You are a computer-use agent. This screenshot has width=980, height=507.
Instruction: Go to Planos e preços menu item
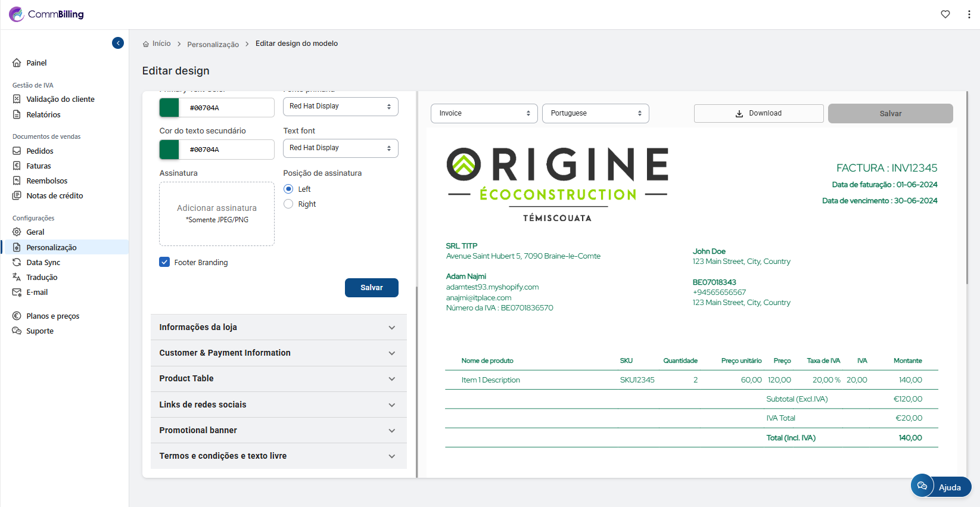click(52, 316)
